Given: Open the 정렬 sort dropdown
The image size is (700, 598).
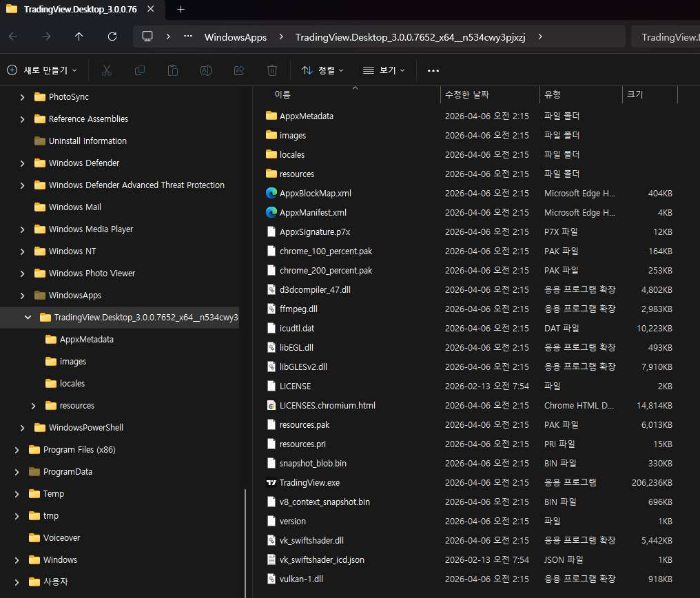Looking at the screenshot, I should tap(322, 70).
